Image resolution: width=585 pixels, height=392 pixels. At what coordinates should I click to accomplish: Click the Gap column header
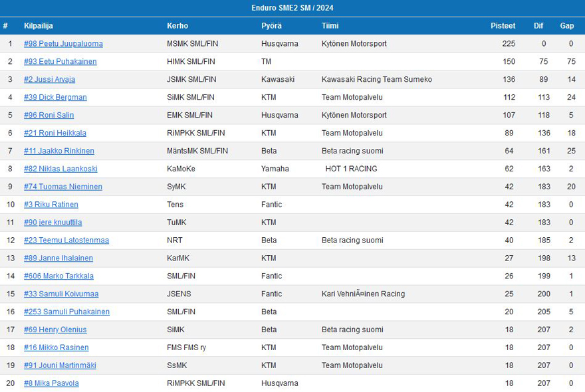(566, 26)
